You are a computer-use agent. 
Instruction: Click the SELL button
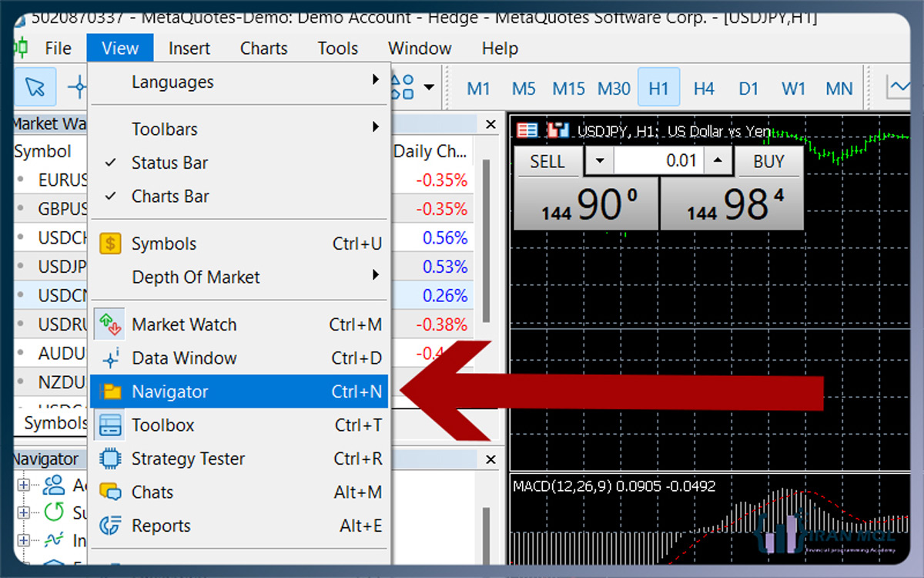547,161
